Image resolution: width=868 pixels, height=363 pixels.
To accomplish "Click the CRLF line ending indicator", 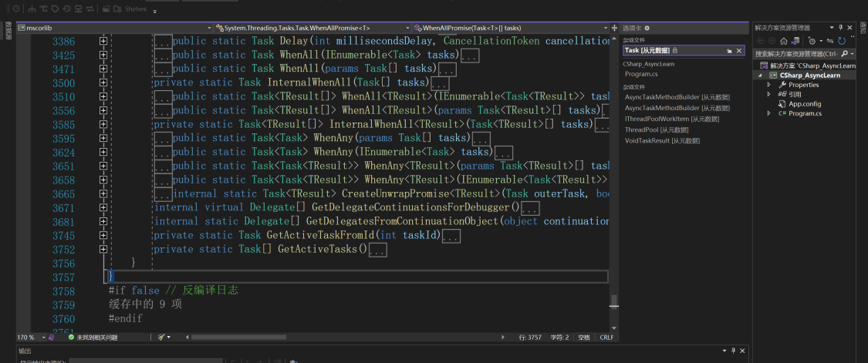I will (x=606, y=337).
